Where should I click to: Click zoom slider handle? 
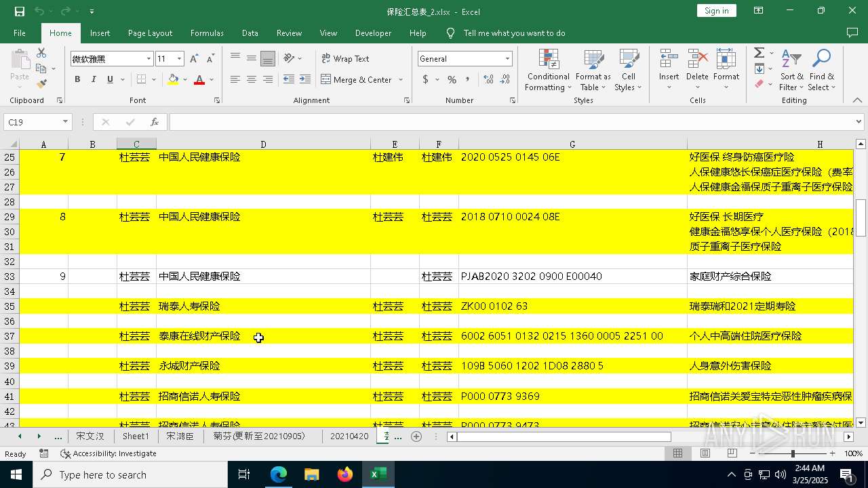(793, 453)
